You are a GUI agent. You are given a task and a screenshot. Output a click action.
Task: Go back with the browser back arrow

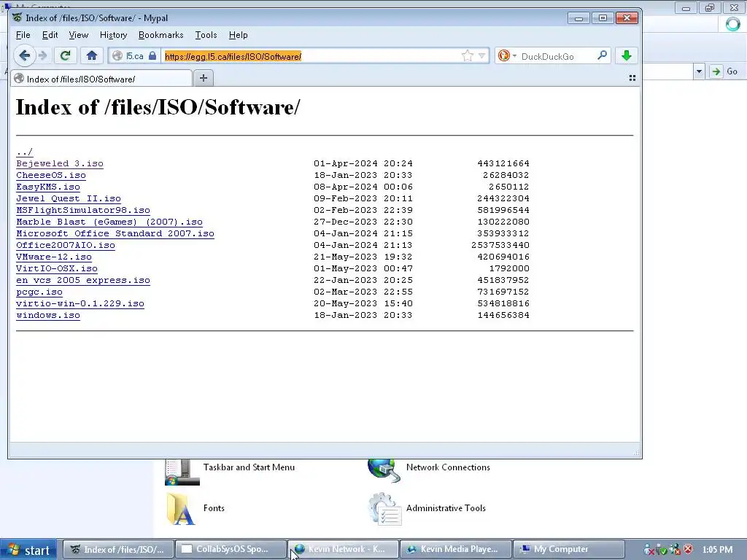coord(25,55)
